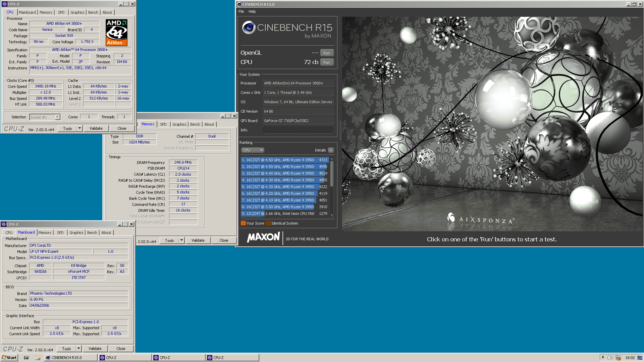
Task: Select ranking entry 8 at 3.50 GHz
Action: click(x=284, y=207)
